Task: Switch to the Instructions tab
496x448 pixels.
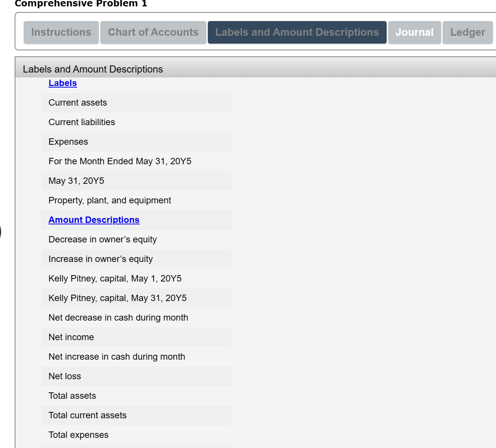Action: click(61, 32)
